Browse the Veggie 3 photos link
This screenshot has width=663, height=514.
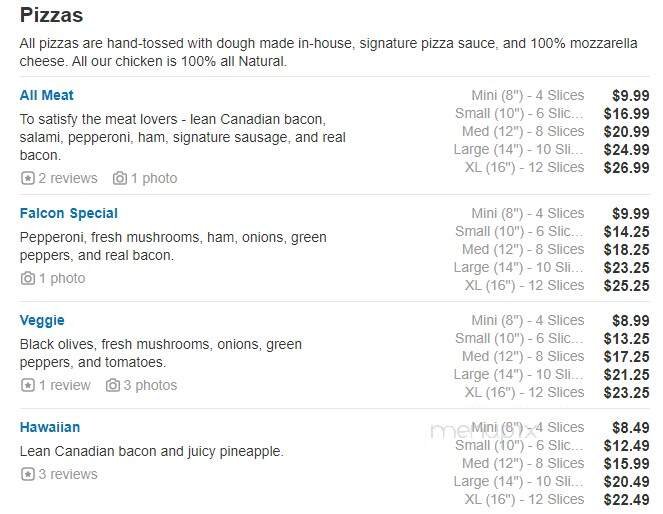pyautogui.click(x=150, y=385)
